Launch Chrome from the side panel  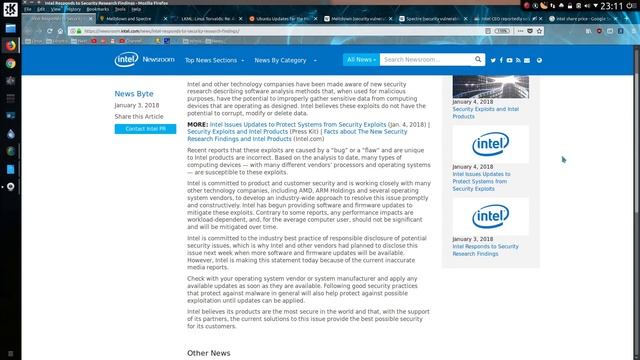(11, 63)
